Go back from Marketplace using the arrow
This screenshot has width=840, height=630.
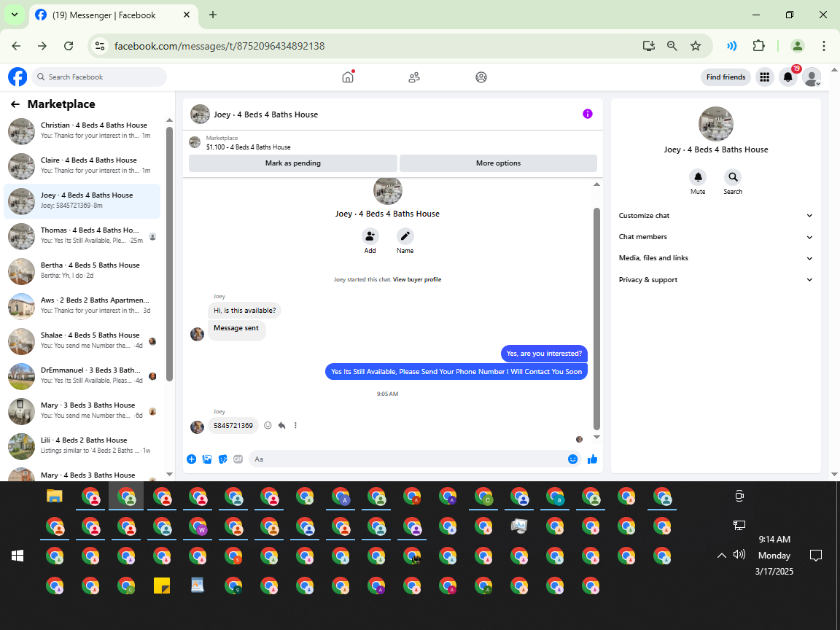tap(15, 104)
